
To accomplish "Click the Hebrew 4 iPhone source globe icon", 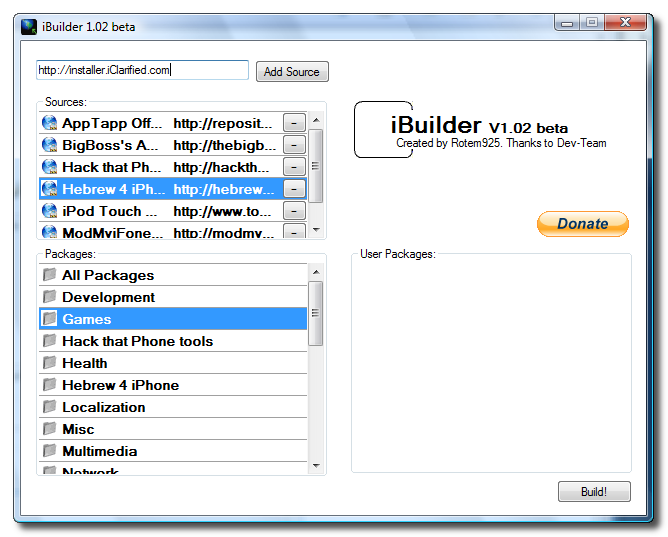I will (49, 189).
